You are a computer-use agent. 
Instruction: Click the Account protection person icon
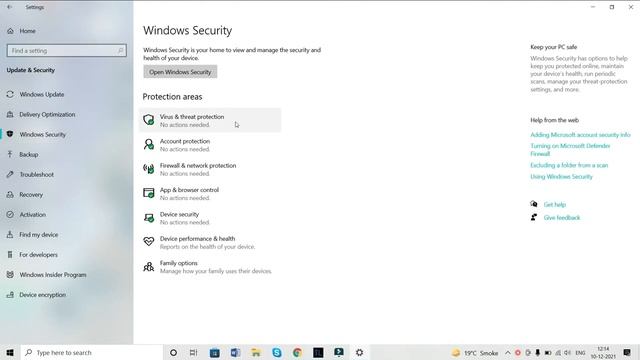point(149,144)
